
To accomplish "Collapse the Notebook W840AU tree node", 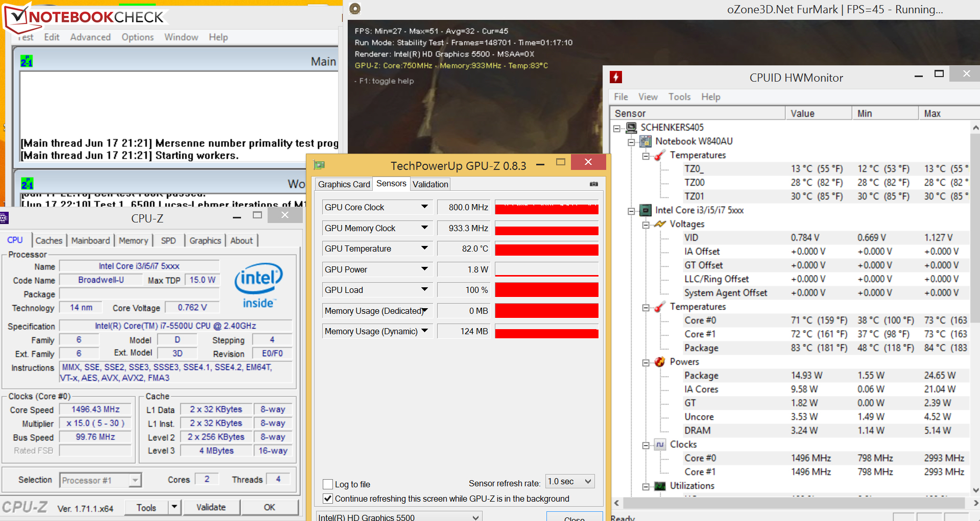I will pos(632,142).
